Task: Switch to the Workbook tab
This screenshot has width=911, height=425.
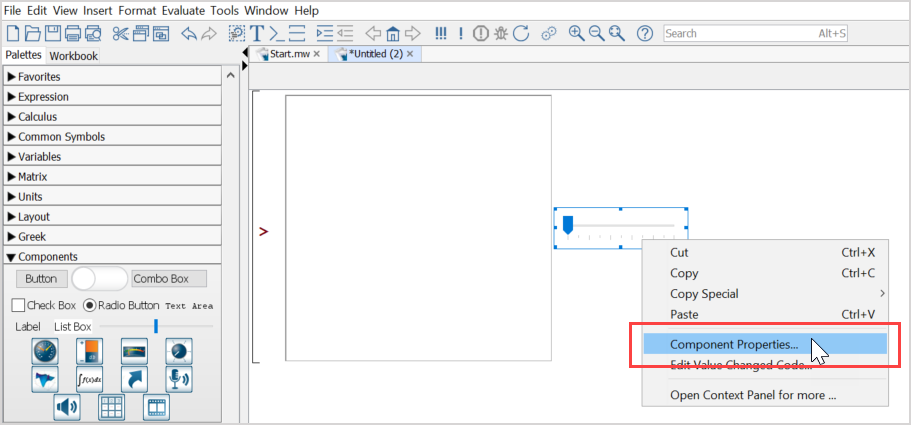Action: click(x=73, y=56)
